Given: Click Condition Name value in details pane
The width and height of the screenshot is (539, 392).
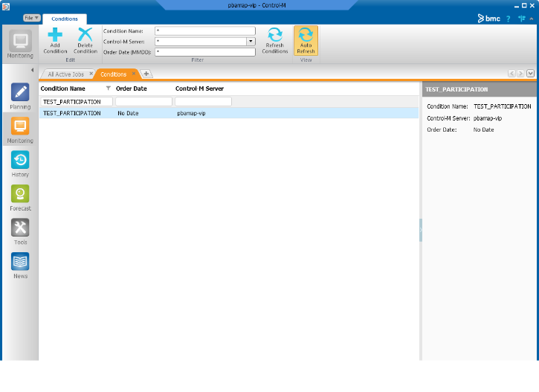Looking at the screenshot, I should (x=503, y=106).
